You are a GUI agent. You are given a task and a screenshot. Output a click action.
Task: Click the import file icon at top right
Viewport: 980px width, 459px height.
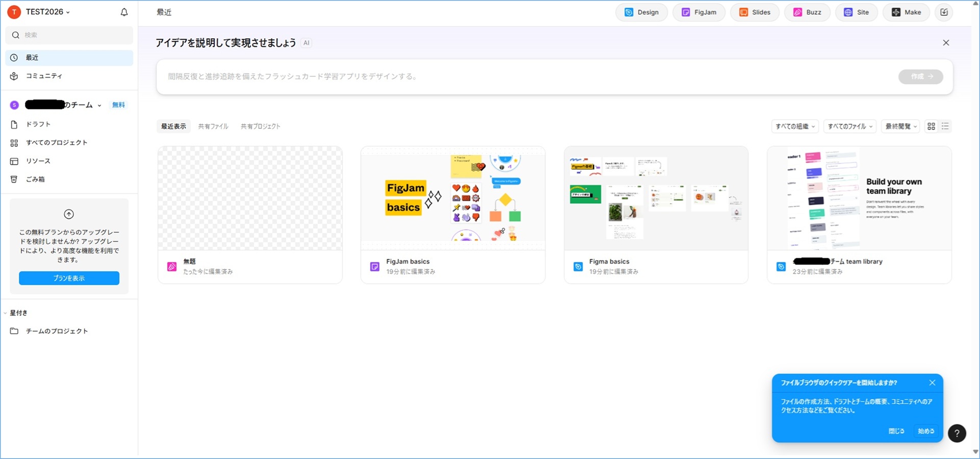click(944, 12)
